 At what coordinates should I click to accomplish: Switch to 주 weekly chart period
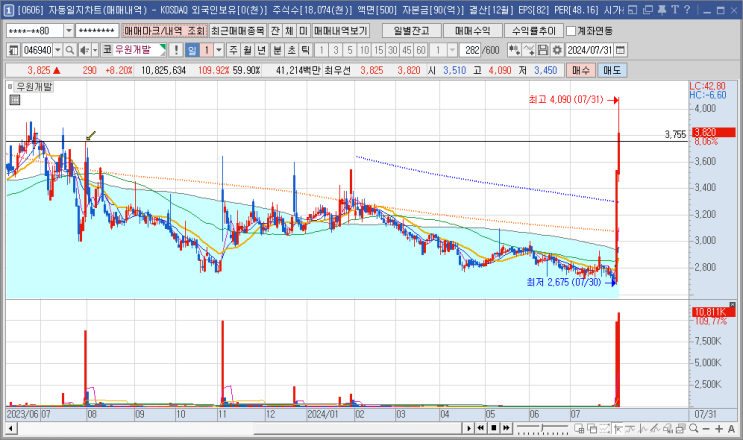pos(233,50)
